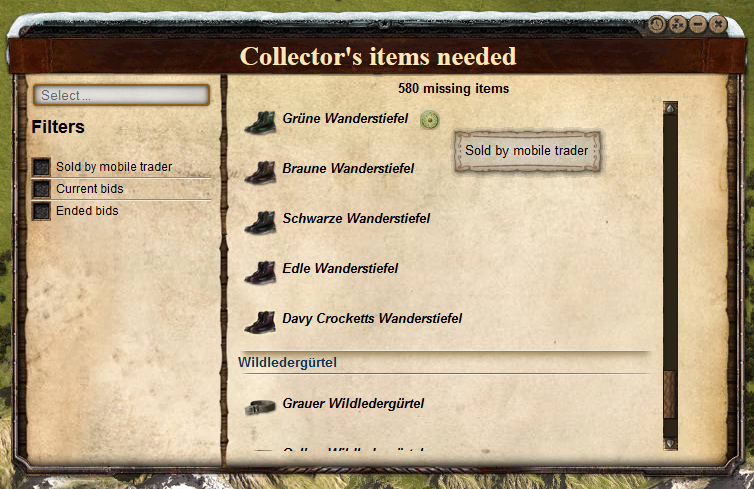754x489 pixels.
Task: Click the Grauer Wildledergürtel belt icon
Action: [x=260, y=407]
